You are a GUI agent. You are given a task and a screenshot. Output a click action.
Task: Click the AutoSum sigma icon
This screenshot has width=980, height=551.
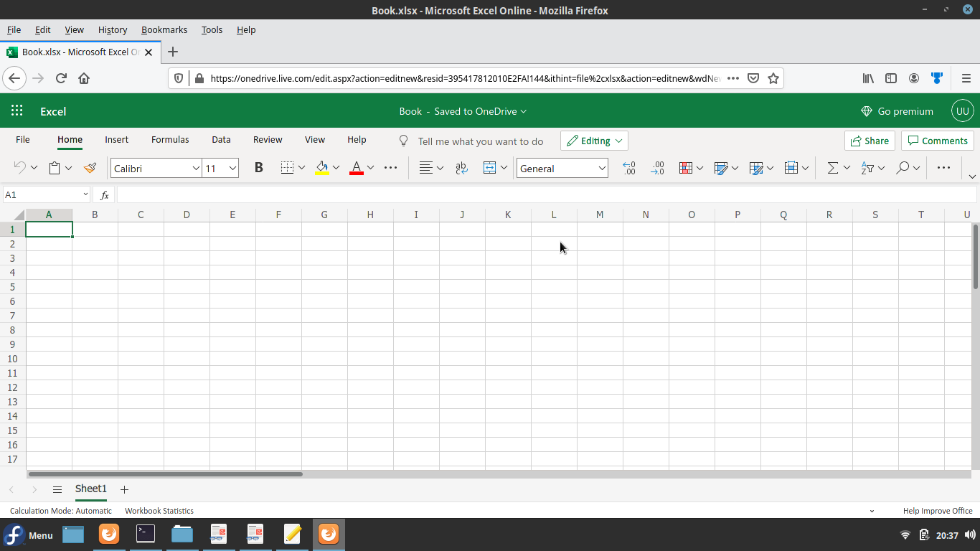(832, 168)
